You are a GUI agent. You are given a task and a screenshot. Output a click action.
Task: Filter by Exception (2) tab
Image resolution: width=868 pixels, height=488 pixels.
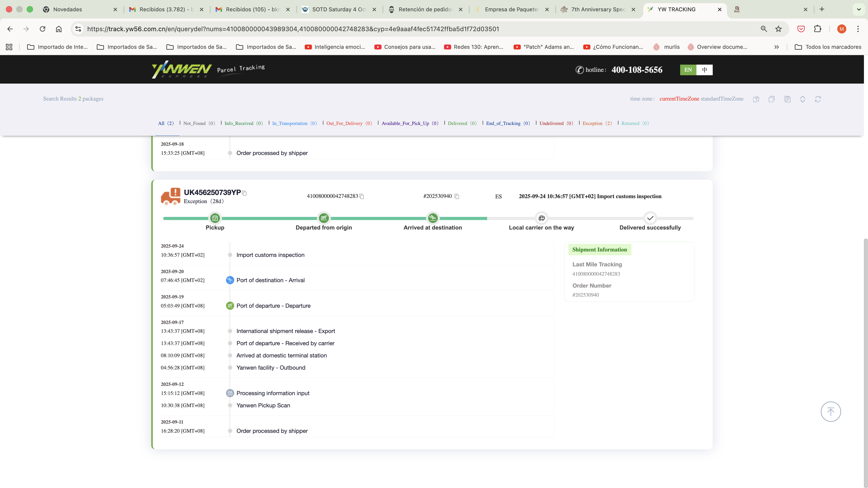pyautogui.click(x=597, y=123)
